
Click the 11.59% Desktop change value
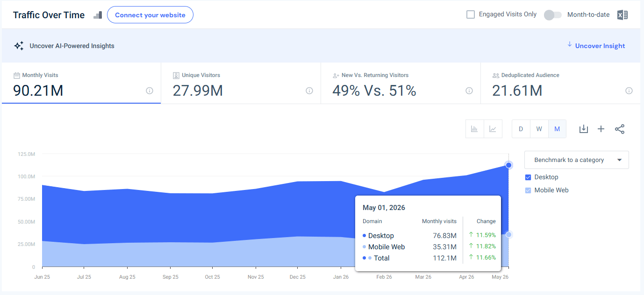point(486,235)
